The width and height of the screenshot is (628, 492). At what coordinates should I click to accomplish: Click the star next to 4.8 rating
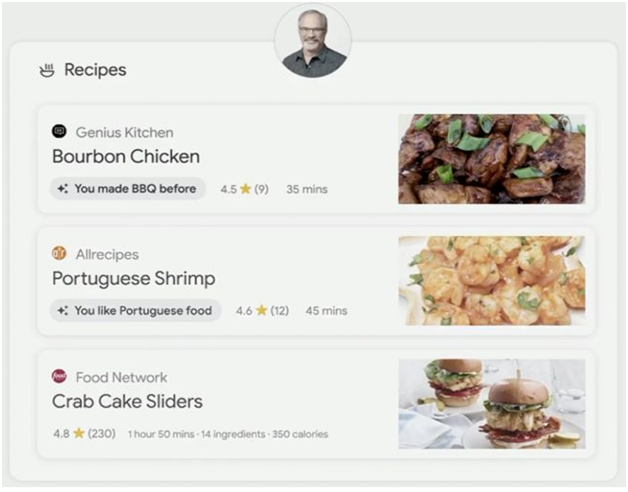[79, 433]
